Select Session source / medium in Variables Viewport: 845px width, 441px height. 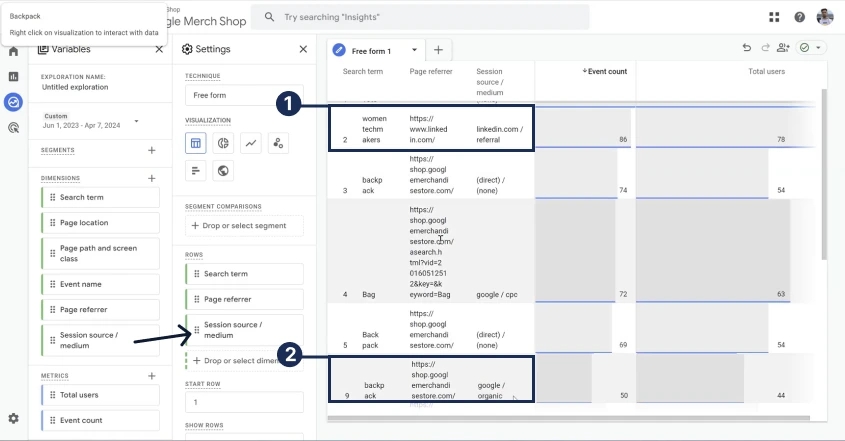(100, 340)
